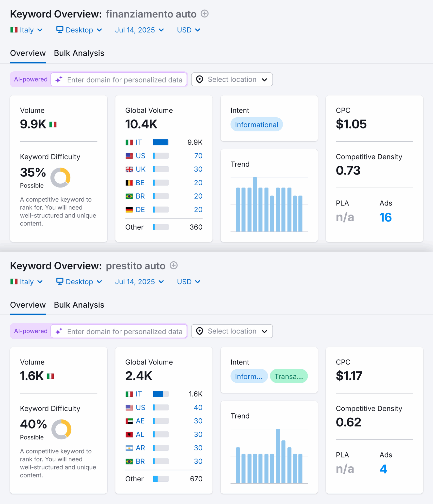Focus the domain input field for prestito auto
The width and height of the screenshot is (433, 504).
point(119,331)
